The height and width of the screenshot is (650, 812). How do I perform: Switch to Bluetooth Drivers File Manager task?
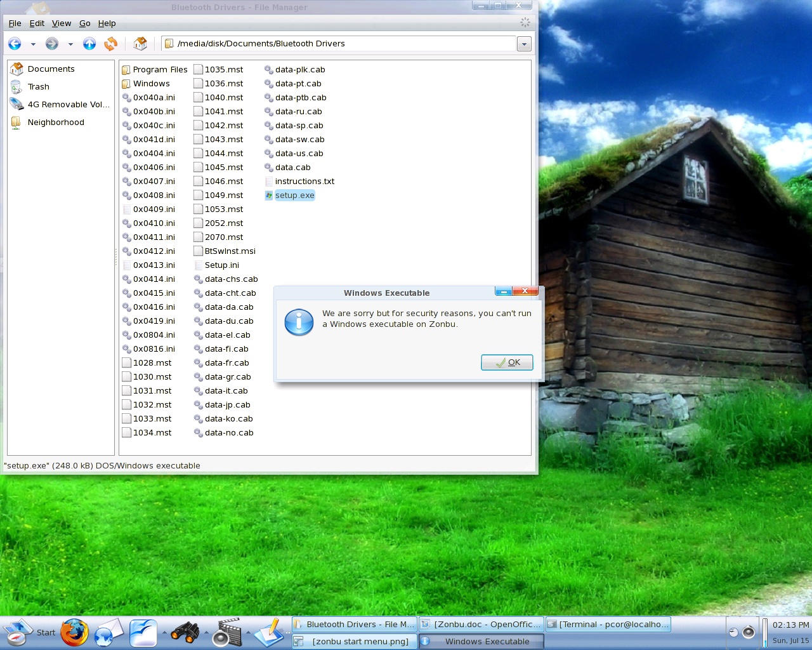(x=355, y=625)
